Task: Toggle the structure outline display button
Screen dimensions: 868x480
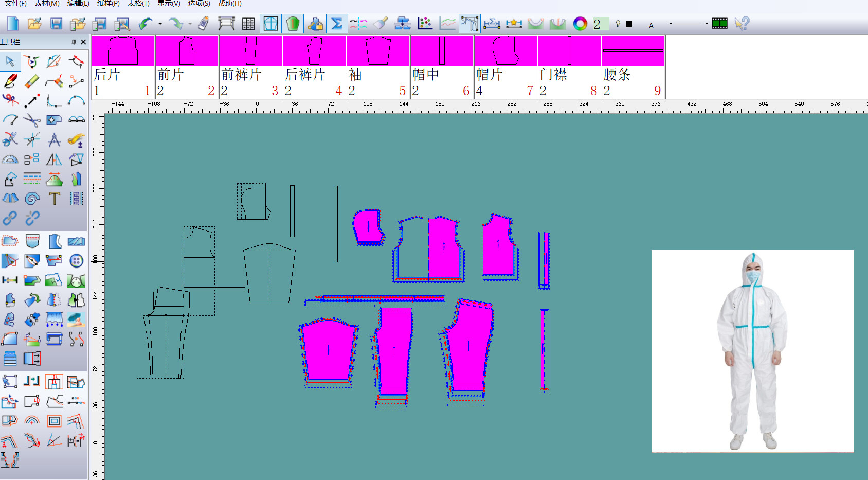Action: coord(271,24)
